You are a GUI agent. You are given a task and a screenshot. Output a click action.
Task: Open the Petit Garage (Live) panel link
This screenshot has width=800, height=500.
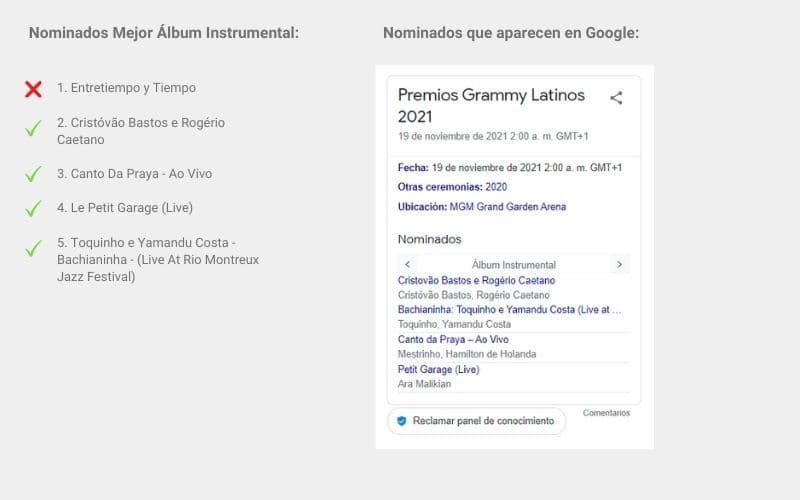tap(439, 369)
